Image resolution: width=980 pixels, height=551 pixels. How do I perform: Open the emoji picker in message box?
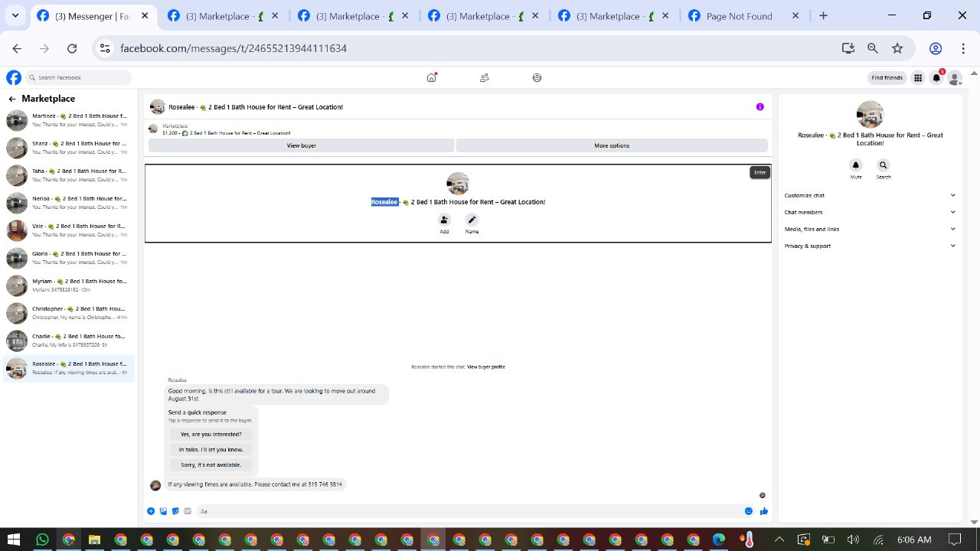(749, 511)
